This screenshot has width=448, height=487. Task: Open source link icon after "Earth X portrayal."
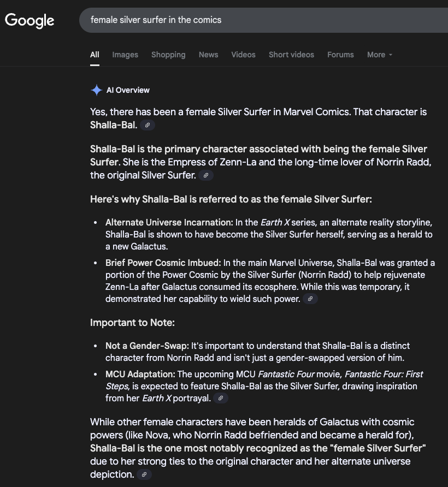[220, 398]
